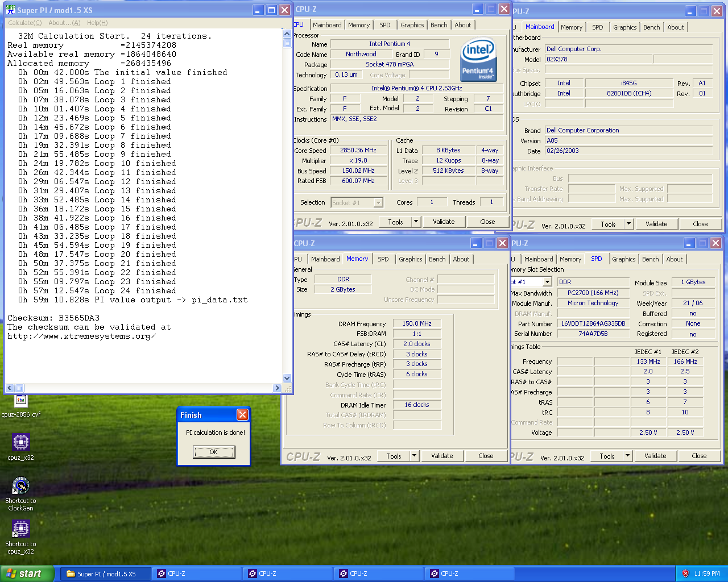Click the part number 16VDDT12864AG335DB field

pyautogui.click(x=593, y=323)
